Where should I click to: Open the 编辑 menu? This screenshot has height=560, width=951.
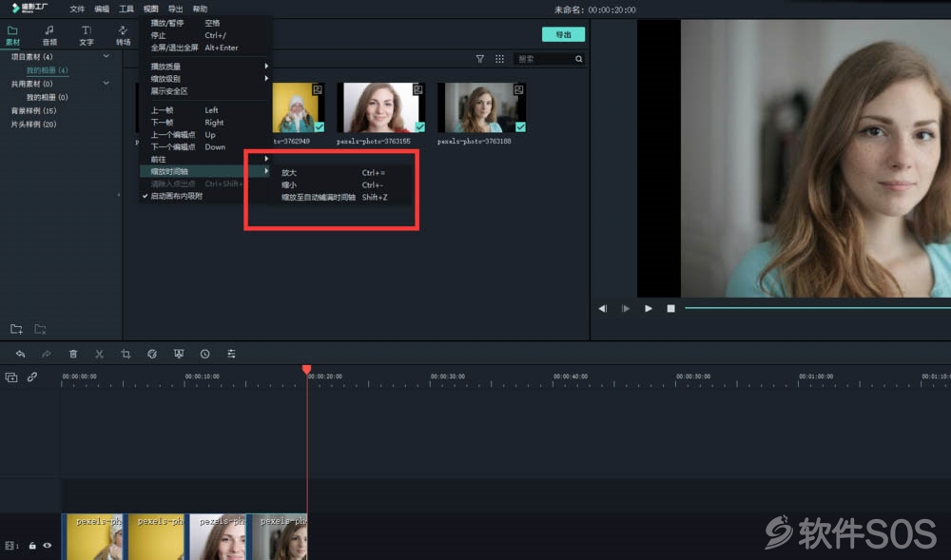102,10
